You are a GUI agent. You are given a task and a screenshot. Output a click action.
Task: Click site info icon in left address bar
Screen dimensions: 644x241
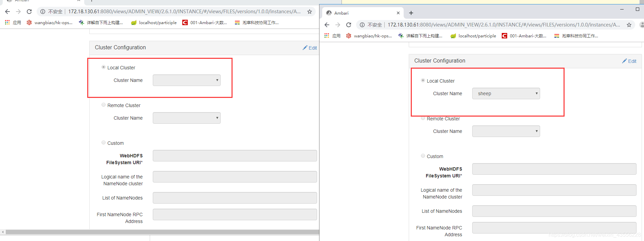[x=43, y=12]
